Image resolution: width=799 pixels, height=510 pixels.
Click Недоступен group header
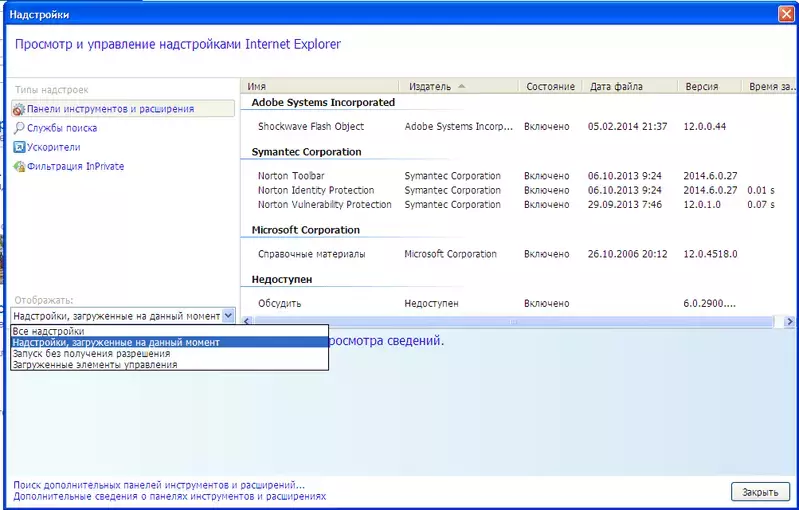282,279
